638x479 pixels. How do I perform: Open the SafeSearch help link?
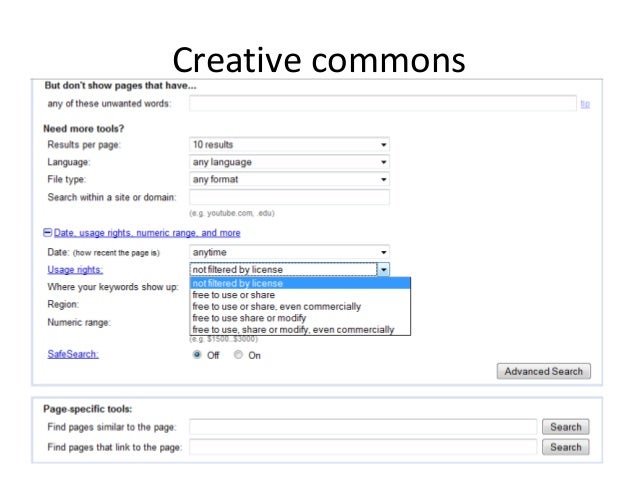(73, 354)
